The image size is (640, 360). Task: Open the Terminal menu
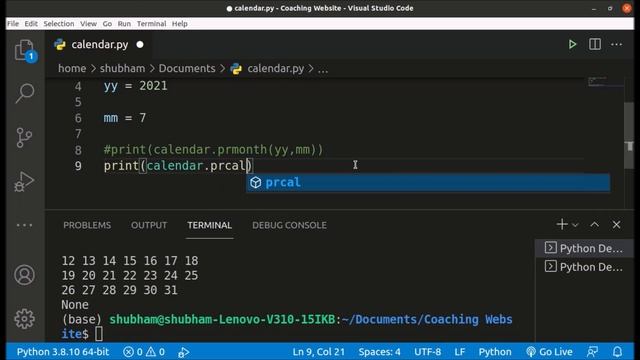pos(151,24)
